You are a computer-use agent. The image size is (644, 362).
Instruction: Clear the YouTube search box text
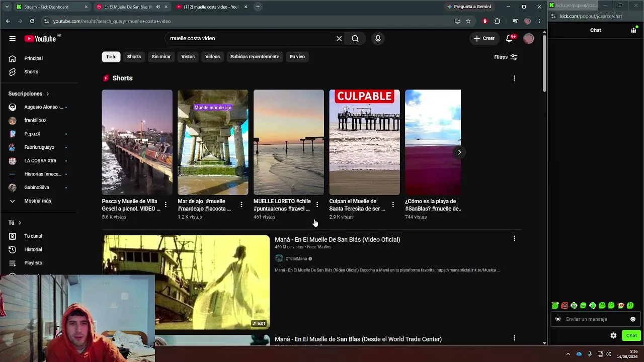(x=339, y=39)
